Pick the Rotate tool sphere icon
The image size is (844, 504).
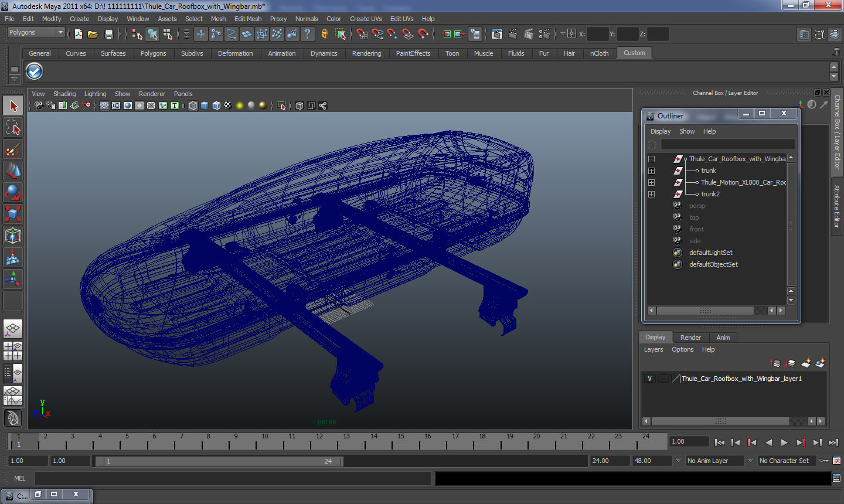pyautogui.click(x=13, y=192)
